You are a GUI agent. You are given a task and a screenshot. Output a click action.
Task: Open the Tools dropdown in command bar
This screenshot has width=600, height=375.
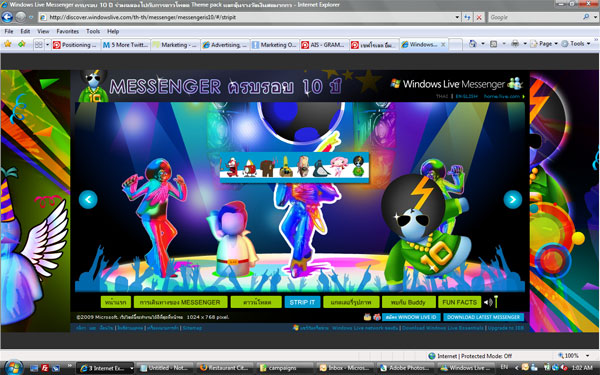(576, 44)
